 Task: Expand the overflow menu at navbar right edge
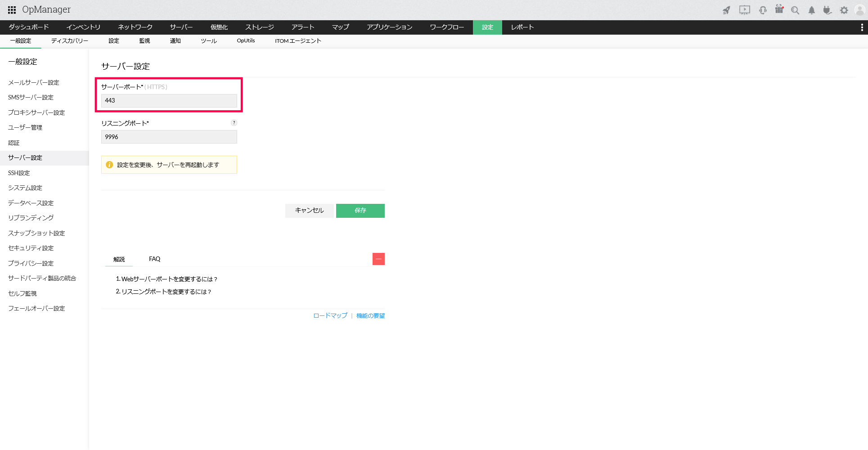(862, 27)
